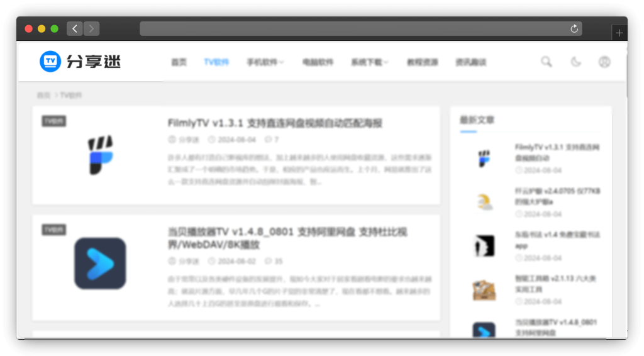Click comment count 35 on 当贝播放器 article

(x=274, y=261)
